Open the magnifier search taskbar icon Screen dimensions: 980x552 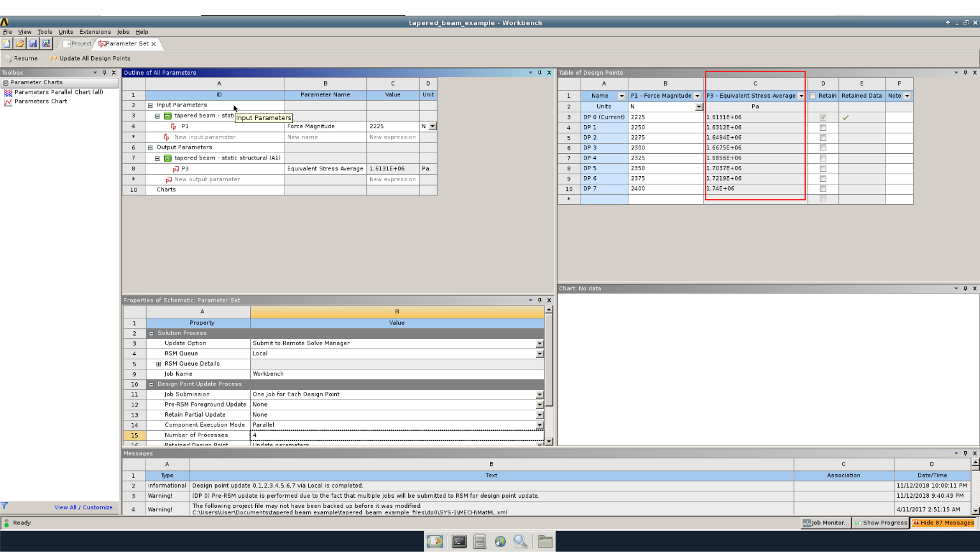click(521, 541)
